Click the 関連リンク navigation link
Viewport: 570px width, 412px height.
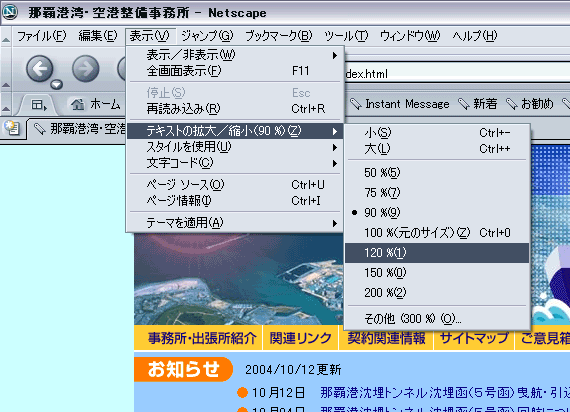(x=301, y=338)
